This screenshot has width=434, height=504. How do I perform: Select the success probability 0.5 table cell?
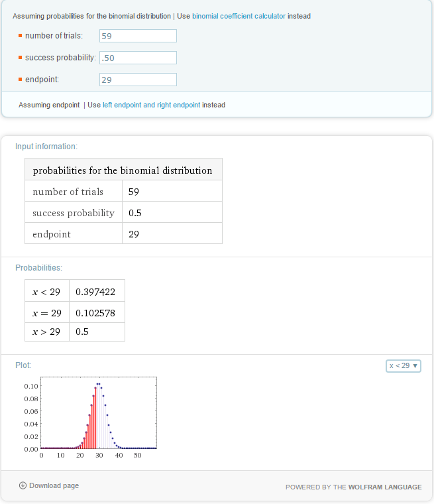click(x=172, y=213)
